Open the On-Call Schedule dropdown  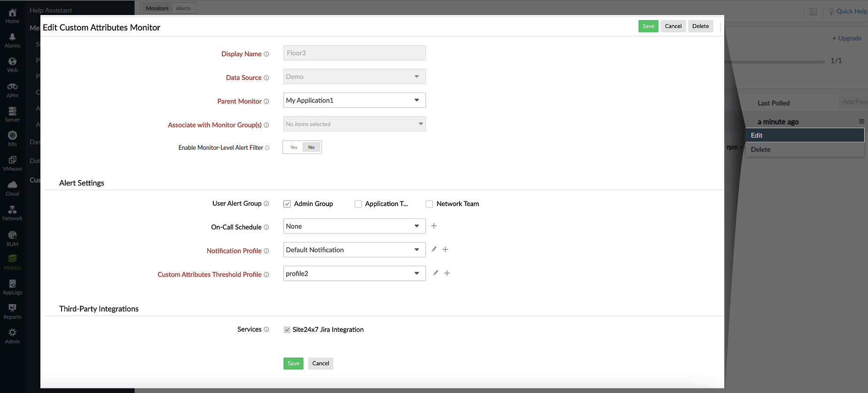click(x=354, y=226)
